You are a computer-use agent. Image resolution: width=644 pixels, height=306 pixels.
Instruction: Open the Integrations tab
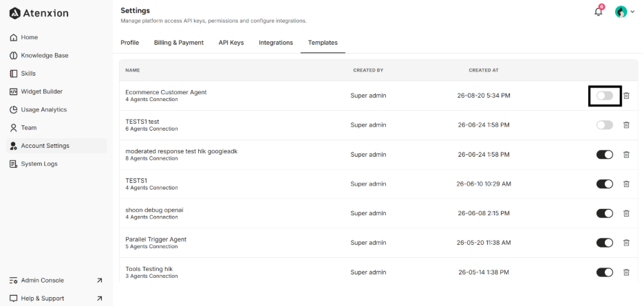[276, 43]
